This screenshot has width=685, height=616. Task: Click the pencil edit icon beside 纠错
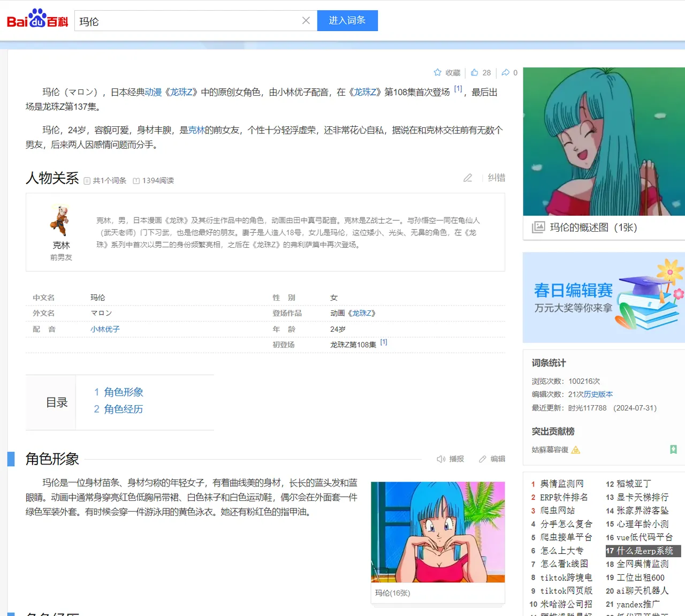click(468, 178)
